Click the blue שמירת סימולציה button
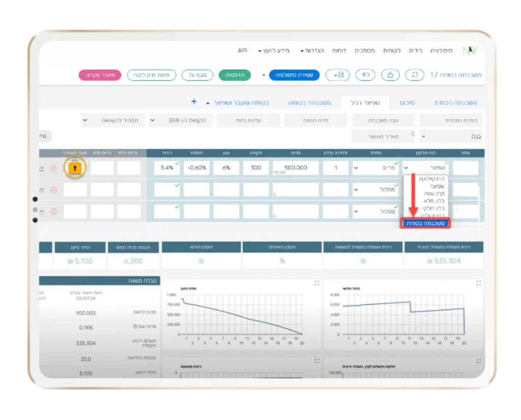Viewport: 521px width, 420px height. tap(294, 75)
